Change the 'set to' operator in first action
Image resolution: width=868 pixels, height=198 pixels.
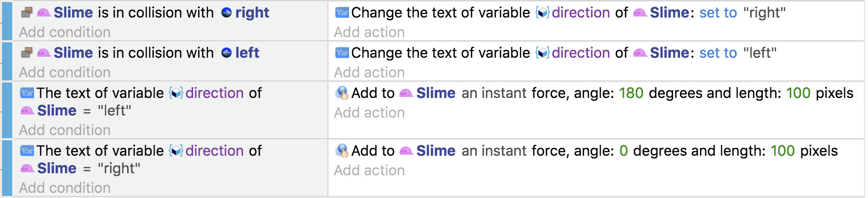coord(718,12)
